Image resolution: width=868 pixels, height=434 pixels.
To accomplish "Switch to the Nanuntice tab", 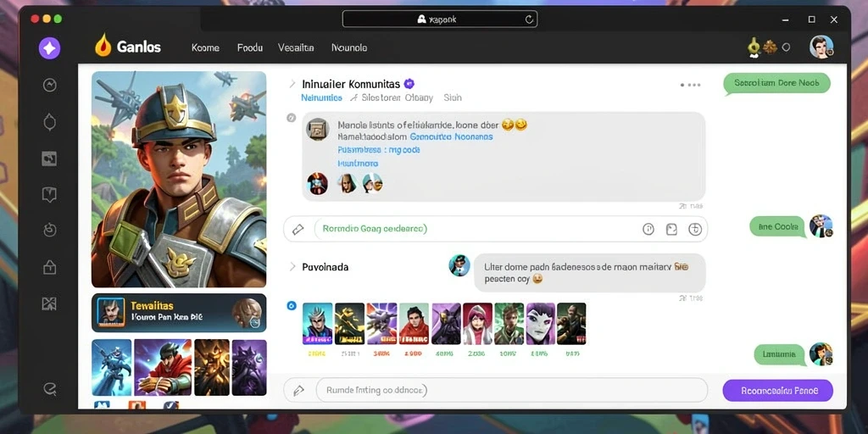I will pyautogui.click(x=321, y=98).
